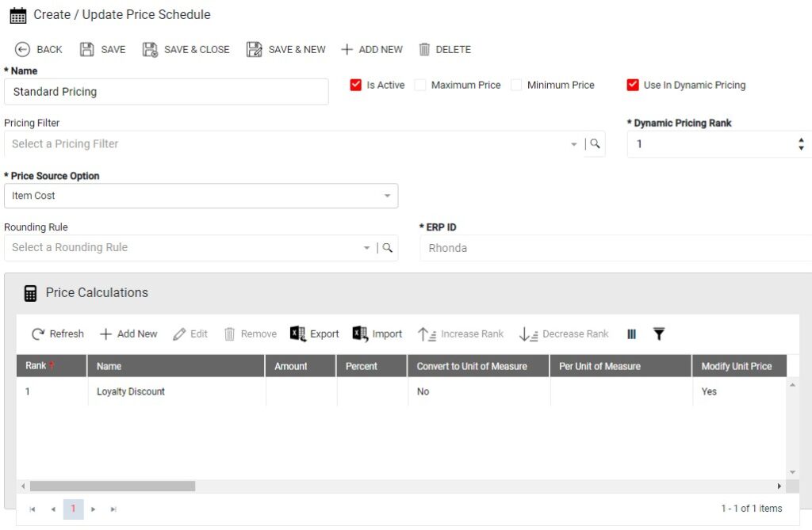812x530 pixels.
Task: Click the BACK button label
Action: click(49, 50)
